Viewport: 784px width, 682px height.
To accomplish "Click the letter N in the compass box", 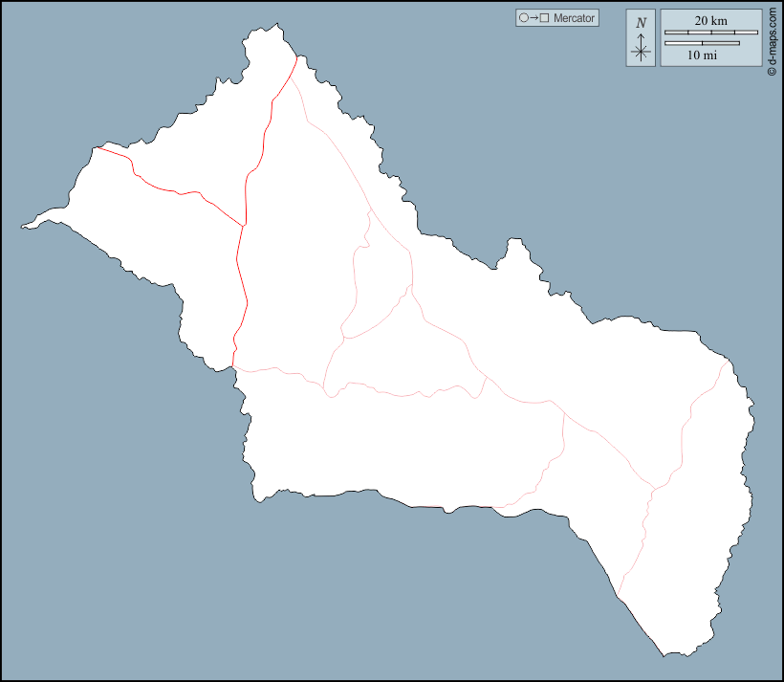I will tap(641, 23).
